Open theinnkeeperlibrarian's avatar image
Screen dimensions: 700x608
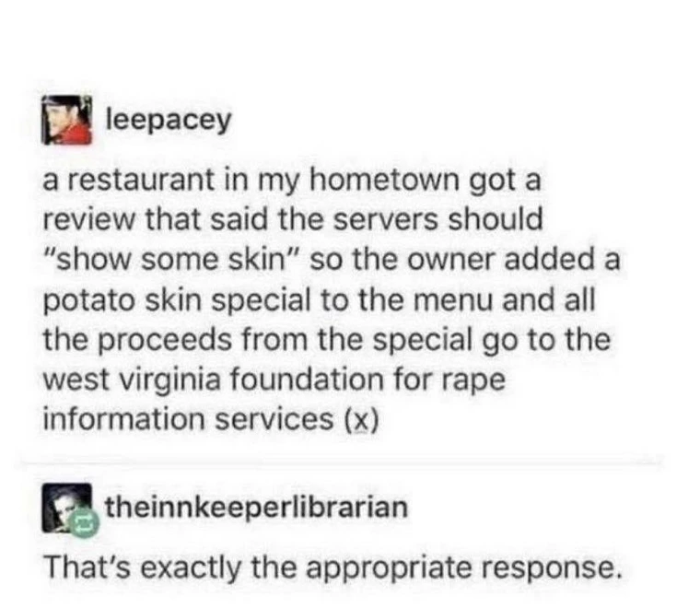[67, 508]
